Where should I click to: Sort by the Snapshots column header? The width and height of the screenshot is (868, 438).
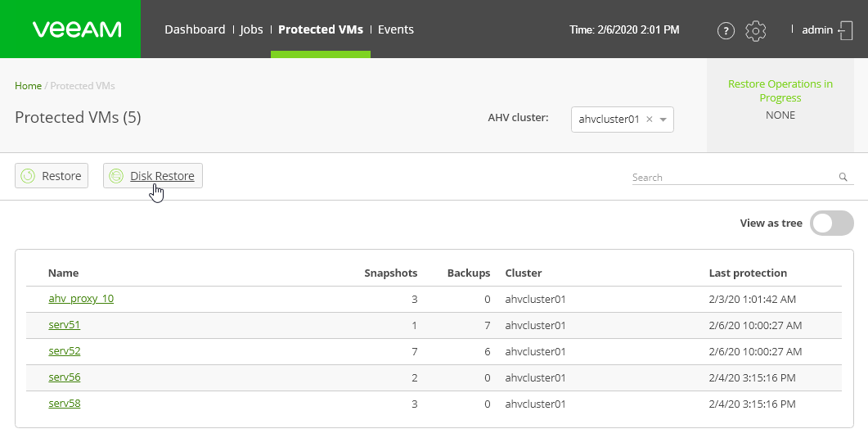[x=391, y=273]
